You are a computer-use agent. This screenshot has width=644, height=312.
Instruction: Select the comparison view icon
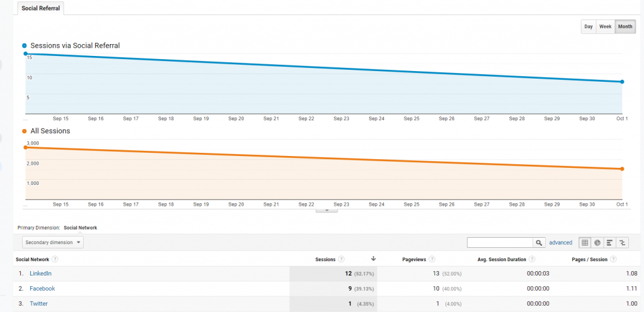coord(623,243)
